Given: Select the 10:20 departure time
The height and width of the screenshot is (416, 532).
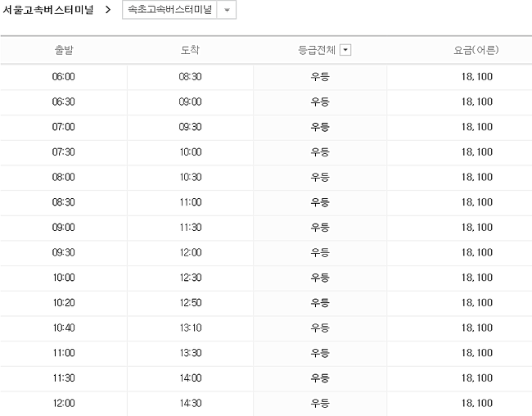Looking at the screenshot, I should (64, 302).
